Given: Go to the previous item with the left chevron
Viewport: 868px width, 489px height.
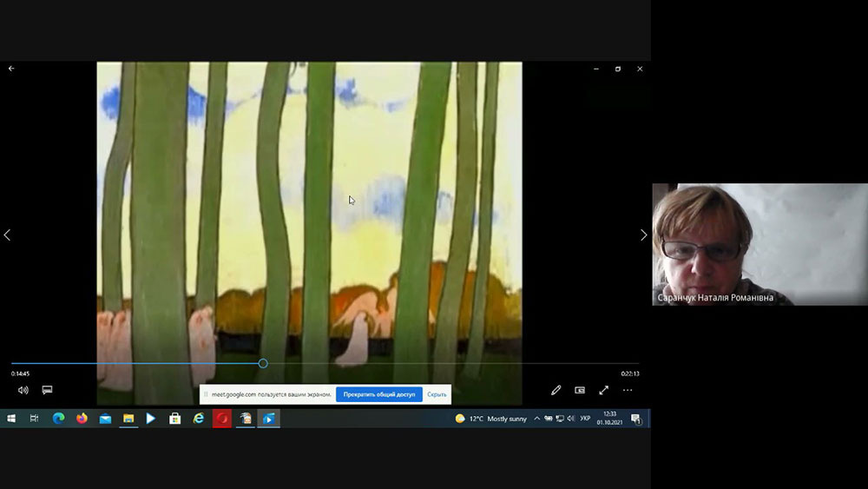Looking at the screenshot, I should tap(7, 235).
